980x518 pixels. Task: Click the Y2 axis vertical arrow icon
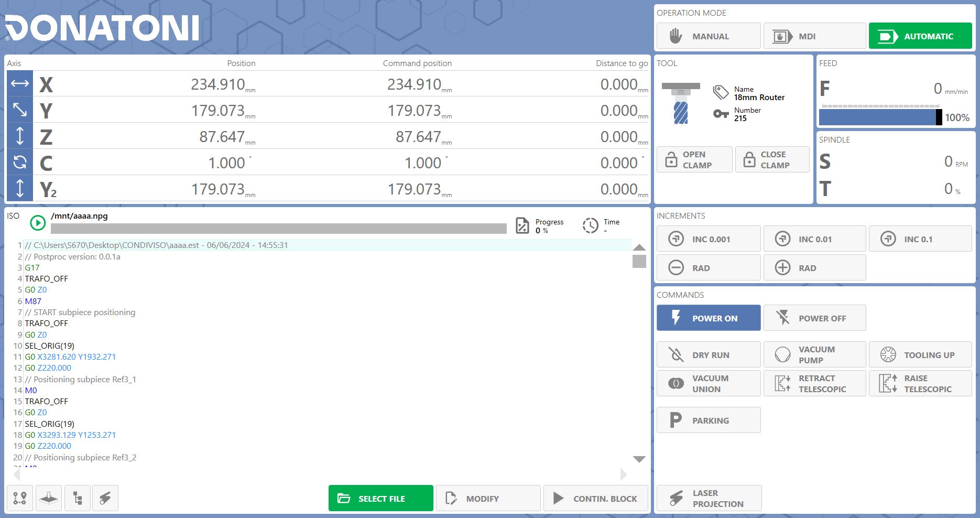(x=20, y=189)
